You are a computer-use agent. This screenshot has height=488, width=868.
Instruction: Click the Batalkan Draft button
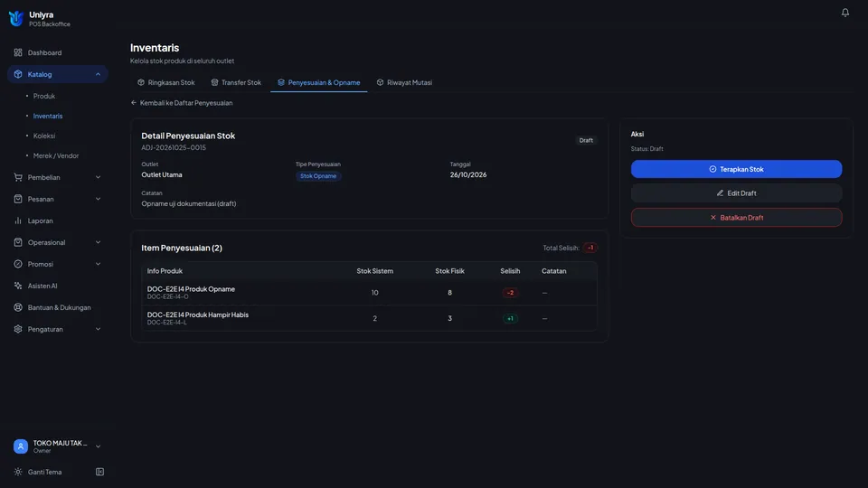click(x=736, y=218)
